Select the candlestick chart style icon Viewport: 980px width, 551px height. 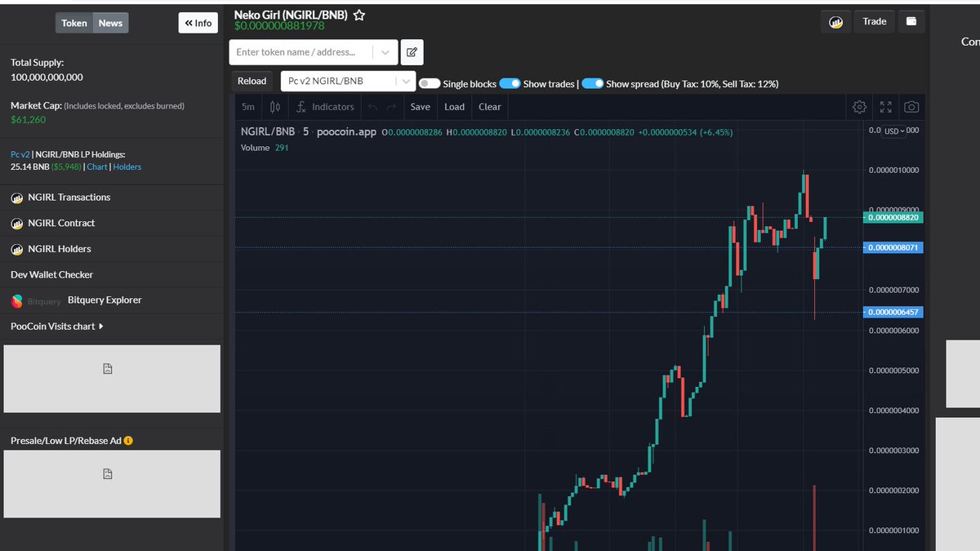(275, 106)
